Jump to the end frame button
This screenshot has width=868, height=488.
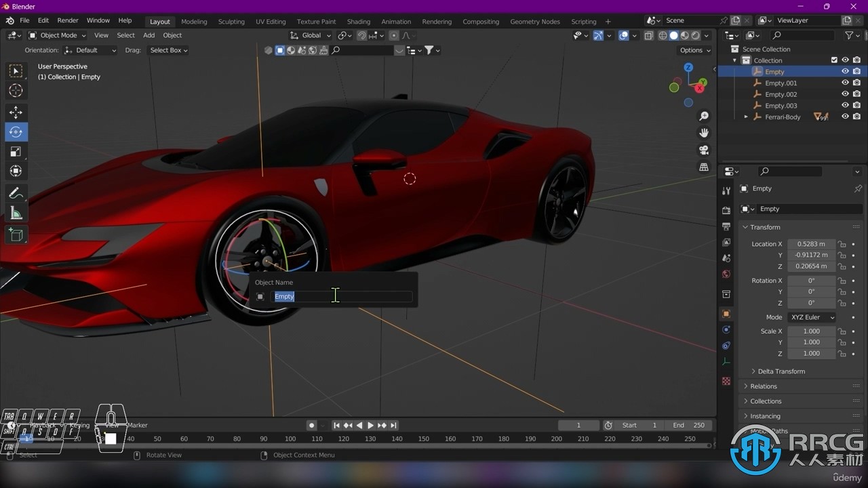pos(393,426)
